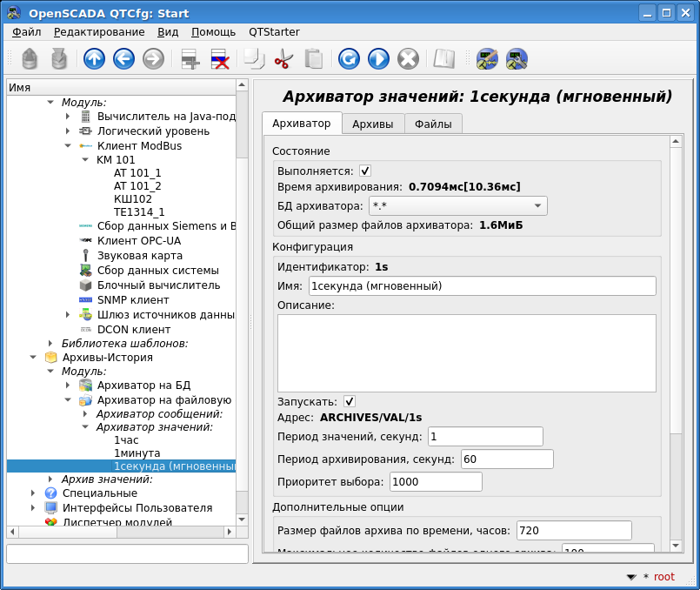
Task: Click the Описание text area
Action: [466, 353]
